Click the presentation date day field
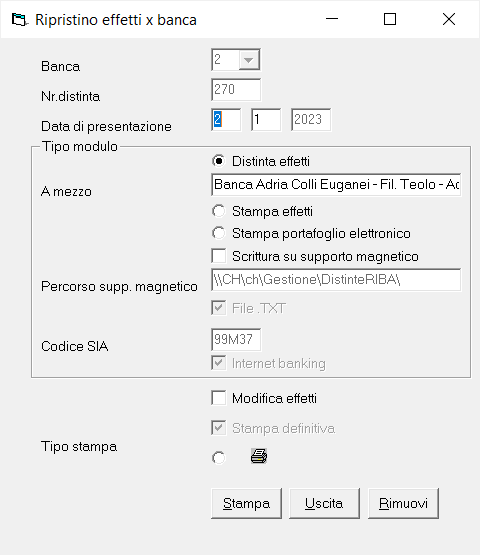The image size is (480, 555). coord(226,120)
